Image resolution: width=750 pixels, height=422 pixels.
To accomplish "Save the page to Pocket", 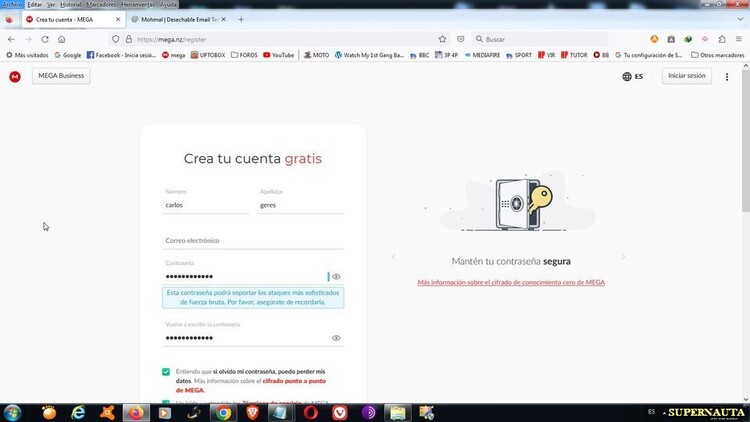I will [461, 39].
